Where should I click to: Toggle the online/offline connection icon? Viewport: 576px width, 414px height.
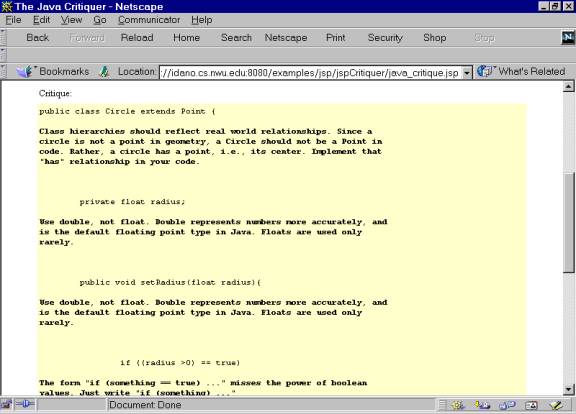point(25,404)
